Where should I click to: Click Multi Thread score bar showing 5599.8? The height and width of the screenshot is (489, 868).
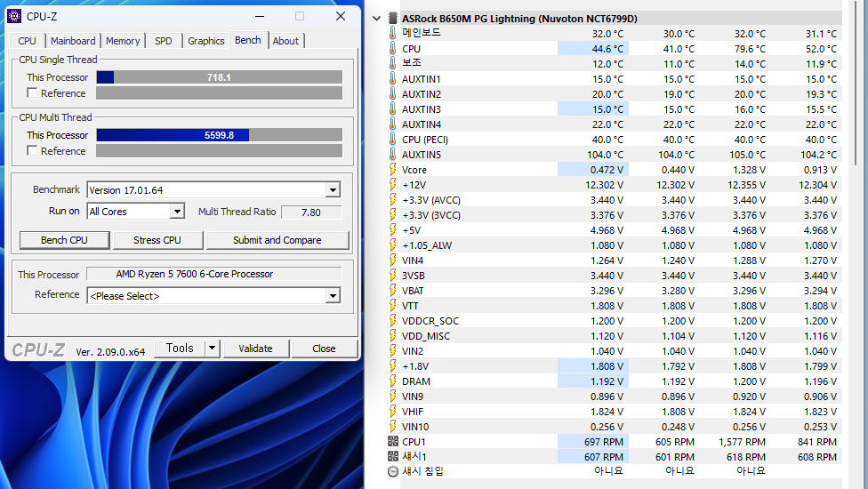pos(219,135)
